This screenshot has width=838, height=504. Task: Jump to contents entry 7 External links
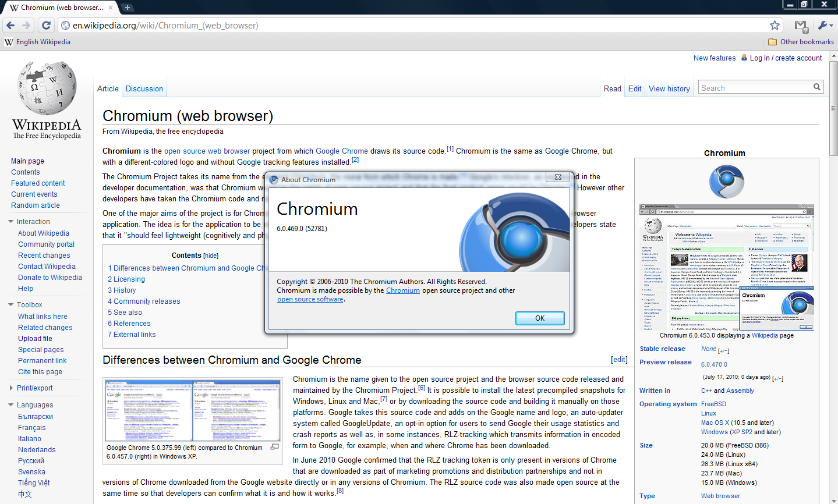[x=132, y=335]
